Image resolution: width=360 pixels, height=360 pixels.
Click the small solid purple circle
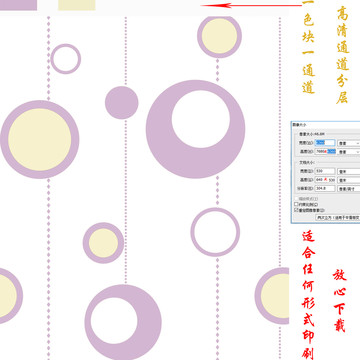click(x=122, y=103)
